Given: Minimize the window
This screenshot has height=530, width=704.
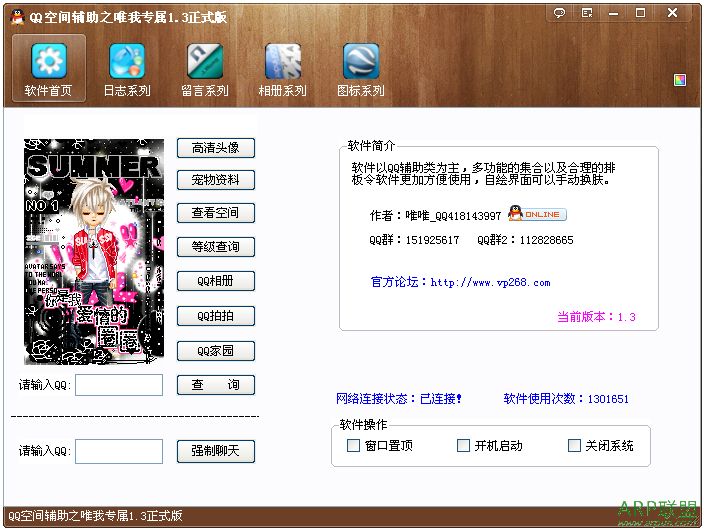Looking at the screenshot, I should (613, 13).
